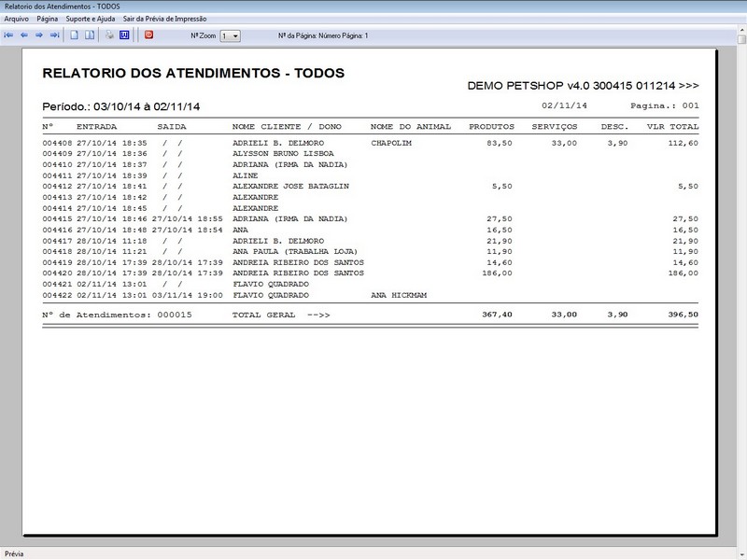Select the single page view icon

(x=73, y=35)
